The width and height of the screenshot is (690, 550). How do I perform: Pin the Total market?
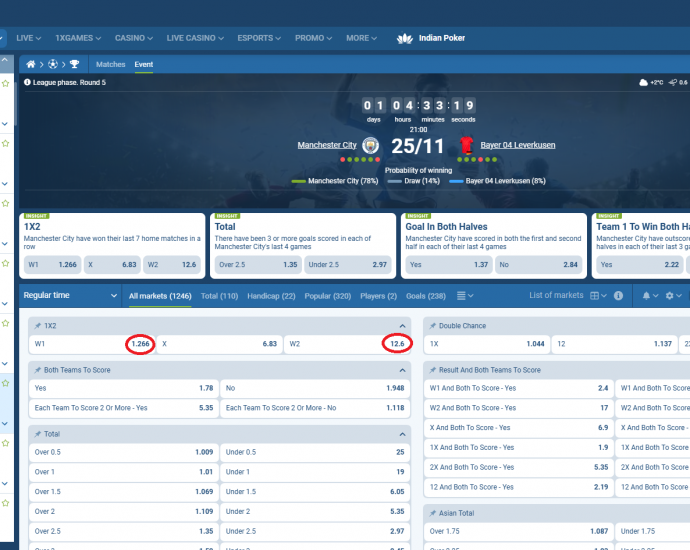pyautogui.click(x=38, y=434)
